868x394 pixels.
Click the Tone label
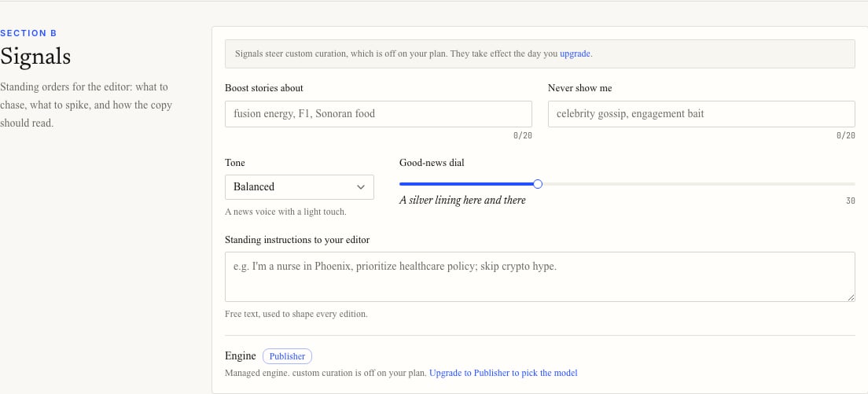coord(235,163)
